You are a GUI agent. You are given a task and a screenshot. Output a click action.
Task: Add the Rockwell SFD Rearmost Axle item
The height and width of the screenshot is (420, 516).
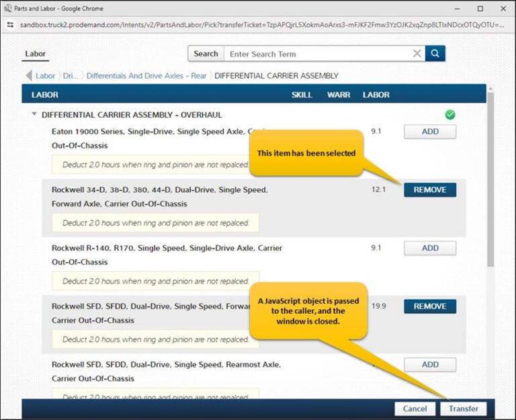429,365
